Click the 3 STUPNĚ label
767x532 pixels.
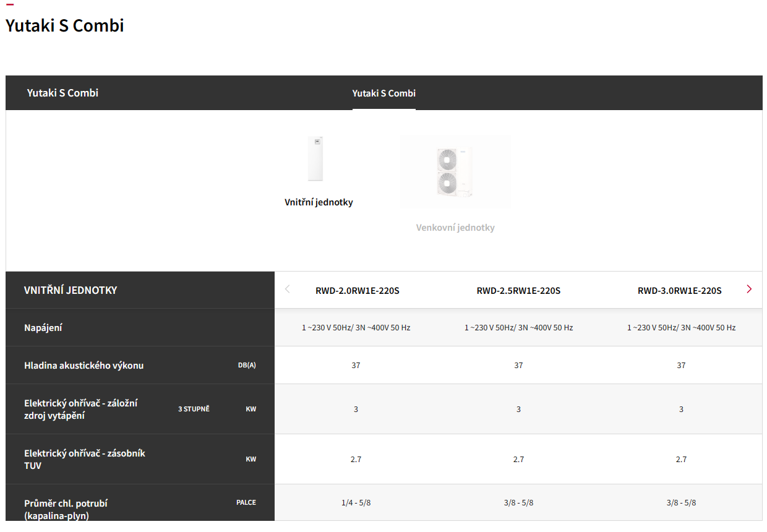click(x=194, y=410)
